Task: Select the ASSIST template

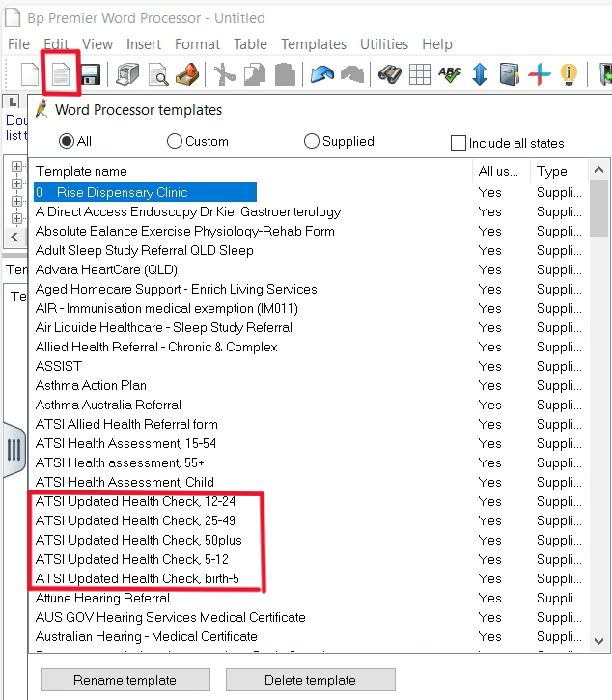Action: (59, 366)
